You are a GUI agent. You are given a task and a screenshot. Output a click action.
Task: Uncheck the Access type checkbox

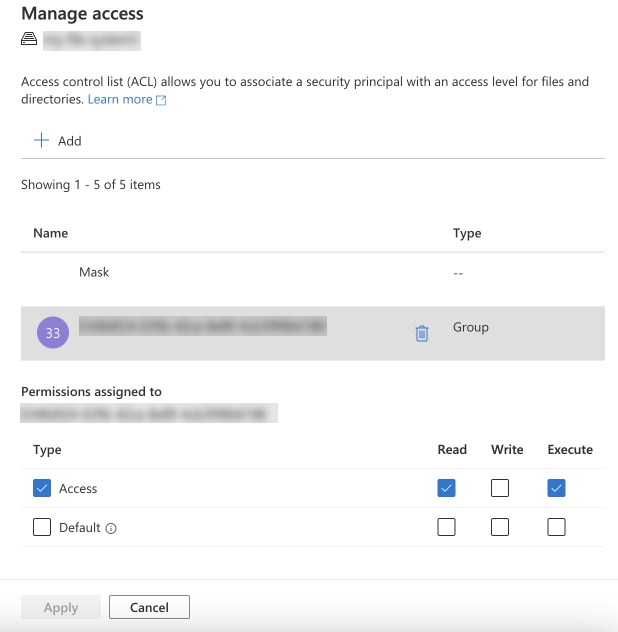point(42,488)
